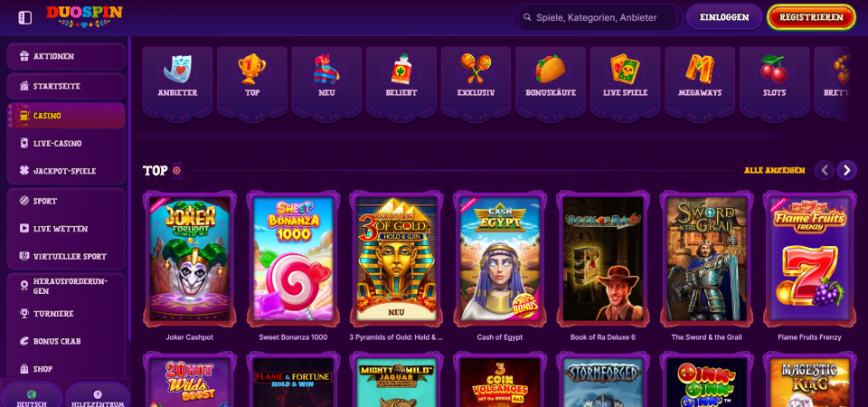
Task: Show next games with right arrow
Action: 846,170
